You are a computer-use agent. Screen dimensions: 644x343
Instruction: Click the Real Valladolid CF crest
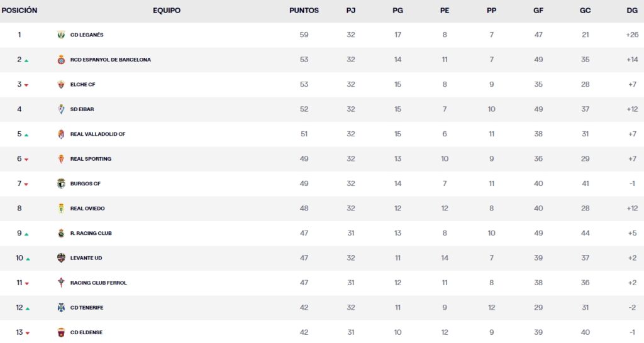tap(61, 134)
